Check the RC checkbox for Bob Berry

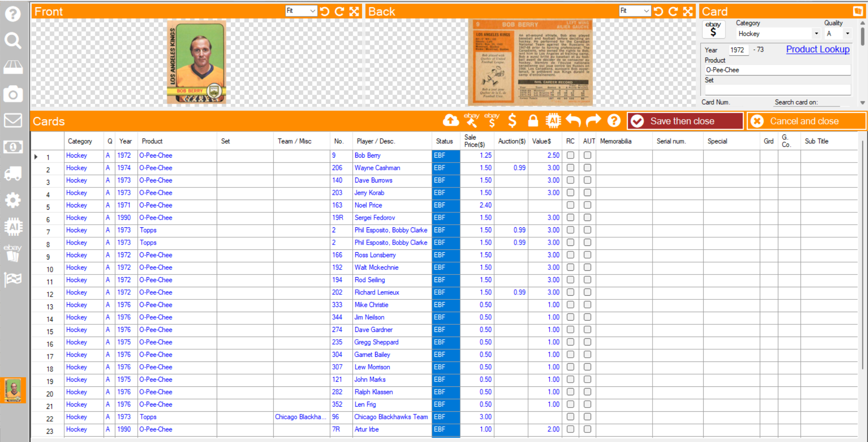click(570, 155)
